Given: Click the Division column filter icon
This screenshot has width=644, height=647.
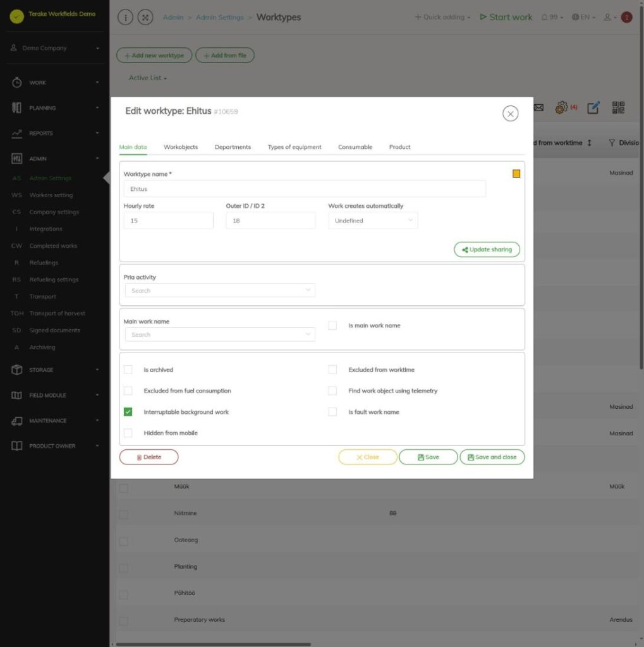Looking at the screenshot, I should pyautogui.click(x=612, y=143).
